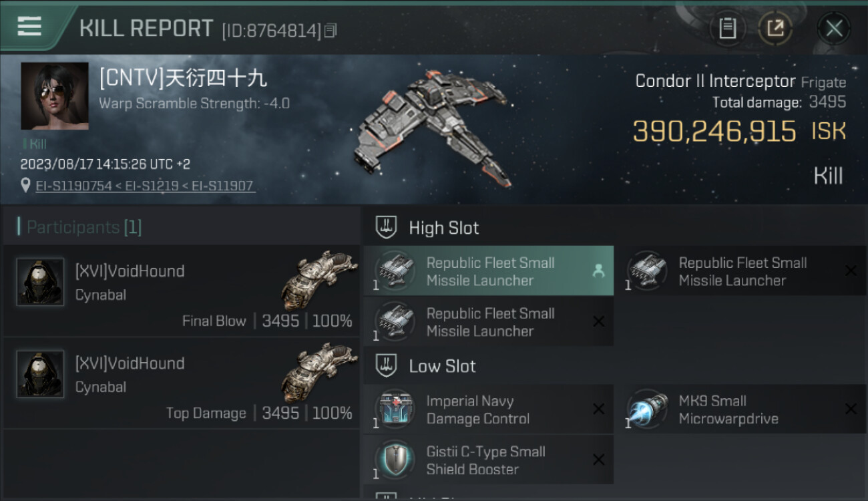This screenshot has width=868, height=501.
Task: Select VoidHound Final Blow participant entry
Action: (x=181, y=291)
